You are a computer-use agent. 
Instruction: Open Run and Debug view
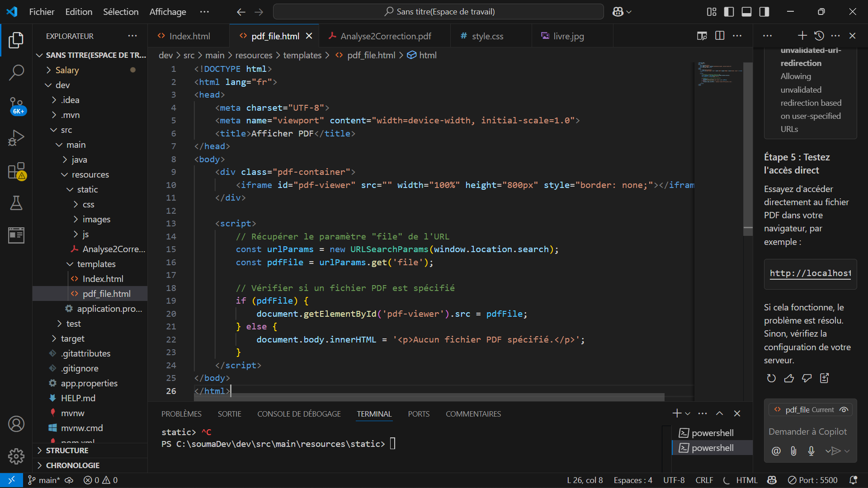pos(16,138)
